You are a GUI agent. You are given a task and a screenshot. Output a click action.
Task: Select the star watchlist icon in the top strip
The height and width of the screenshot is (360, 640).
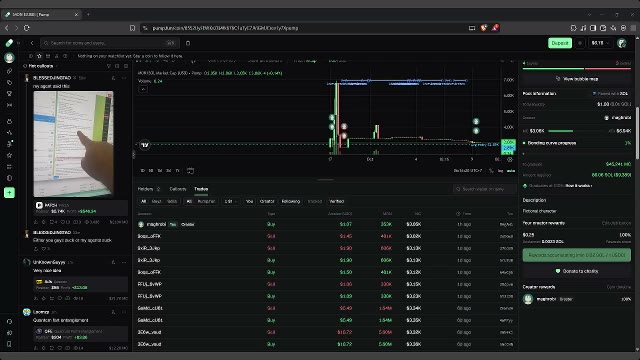click(x=39, y=56)
